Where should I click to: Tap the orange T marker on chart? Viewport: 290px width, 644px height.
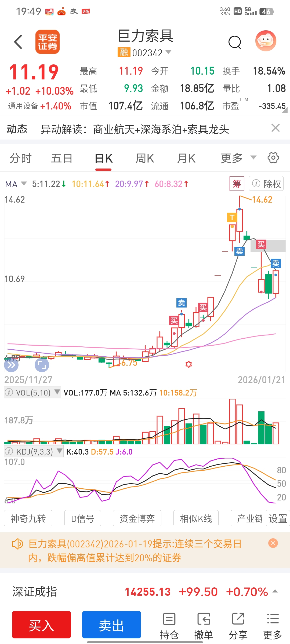coord(232,217)
